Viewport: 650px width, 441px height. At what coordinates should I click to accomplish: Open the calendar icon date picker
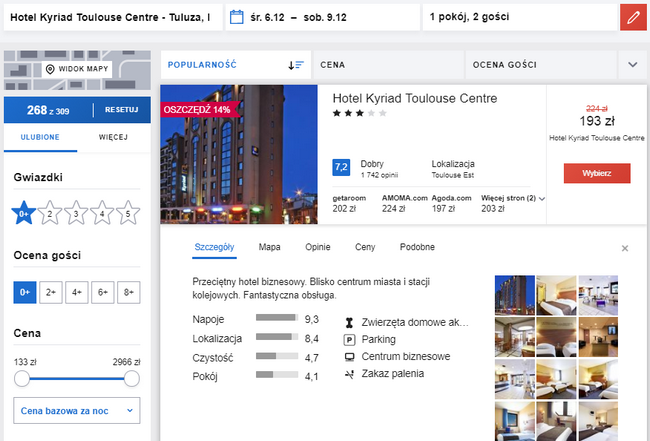coord(237,17)
